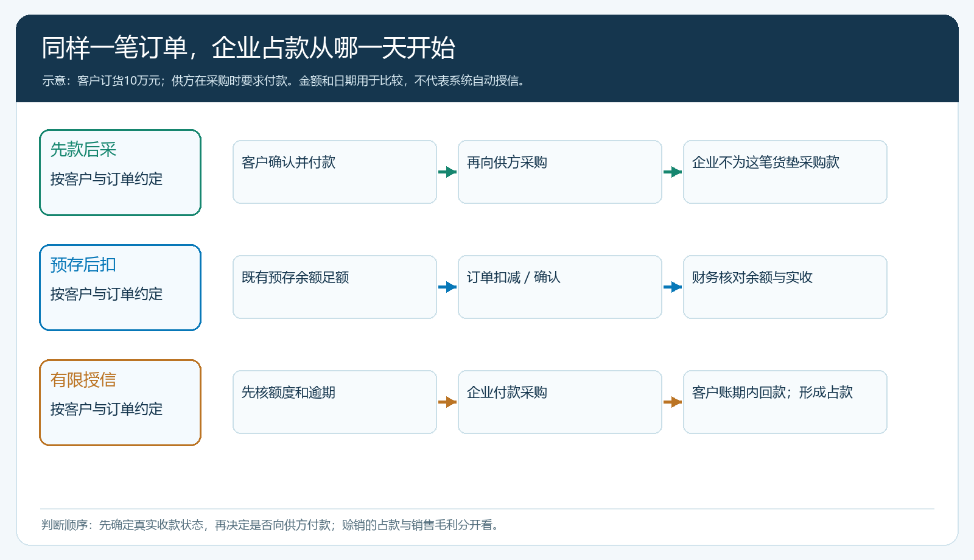Click the 既有预存余额足额 step box
974x560 pixels.
click(x=335, y=287)
